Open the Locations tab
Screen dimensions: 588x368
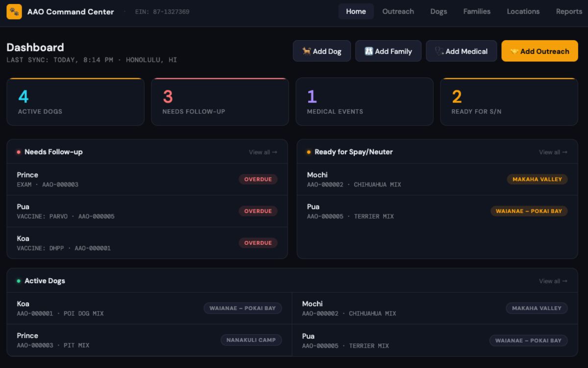[x=523, y=11]
